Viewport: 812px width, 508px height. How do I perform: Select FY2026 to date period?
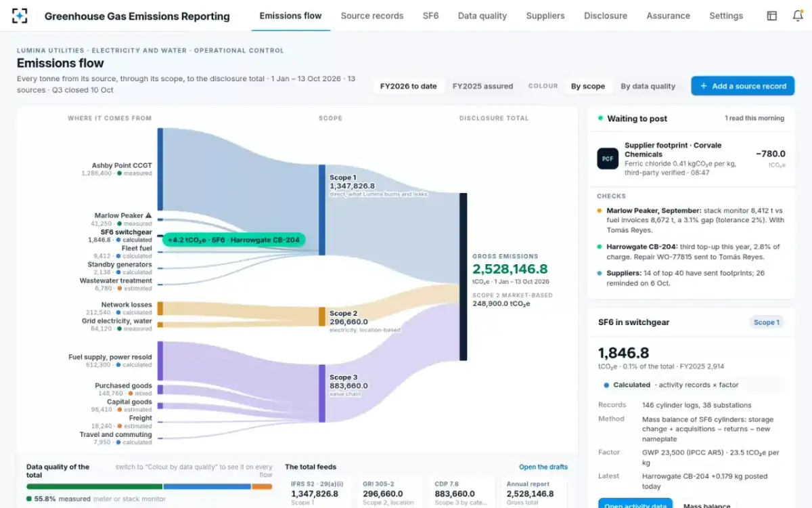[408, 86]
